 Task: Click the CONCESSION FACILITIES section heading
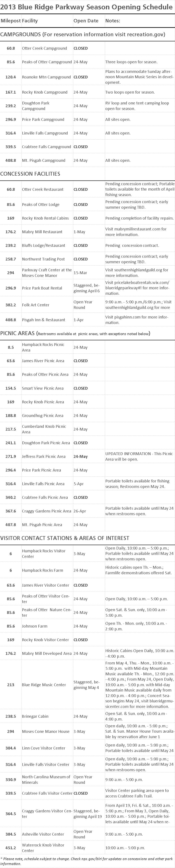(x=30, y=174)
